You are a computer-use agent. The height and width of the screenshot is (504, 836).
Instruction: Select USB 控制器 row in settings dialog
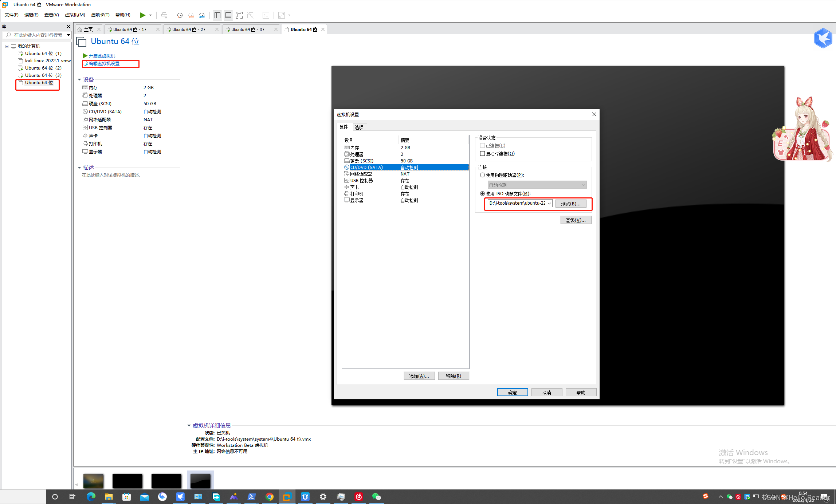point(405,181)
